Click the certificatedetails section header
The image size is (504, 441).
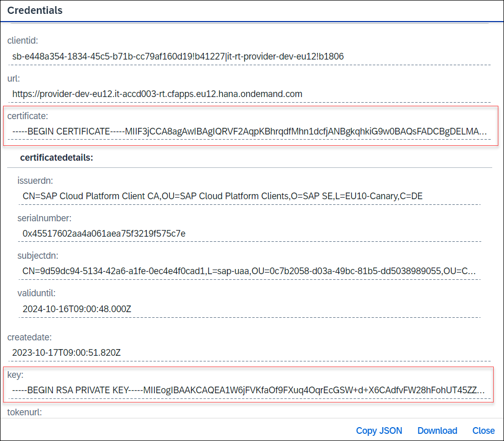56,158
